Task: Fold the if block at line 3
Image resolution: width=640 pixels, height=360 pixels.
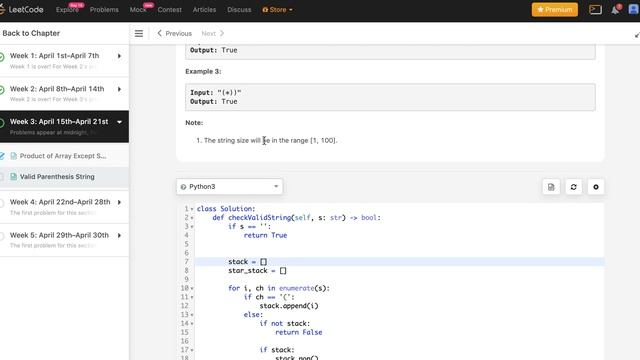Action: coord(192,227)
